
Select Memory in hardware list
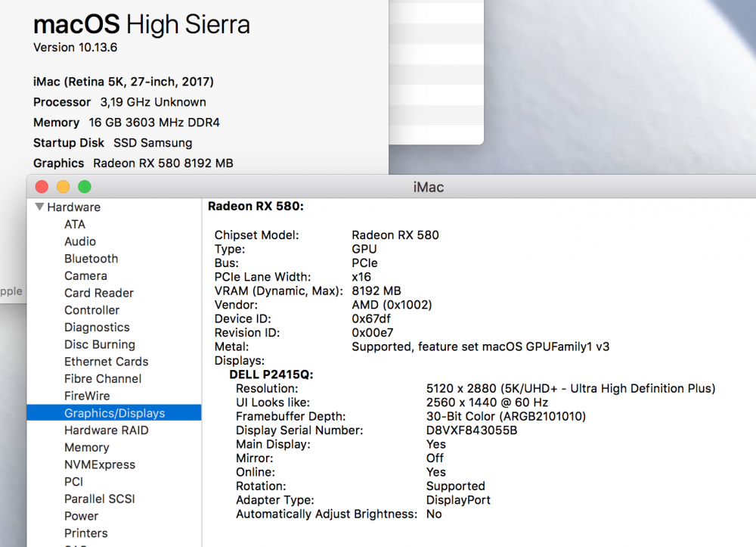click(87, 448)
